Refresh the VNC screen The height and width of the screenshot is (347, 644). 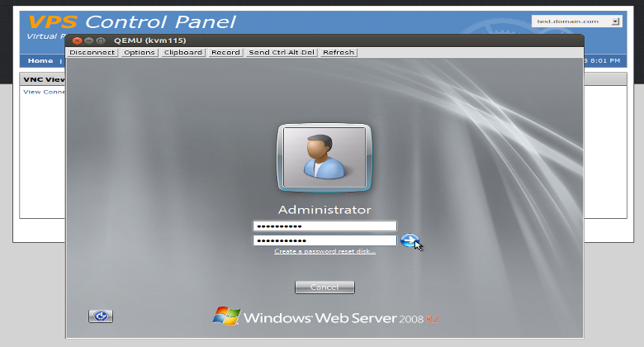pos(339,52)
